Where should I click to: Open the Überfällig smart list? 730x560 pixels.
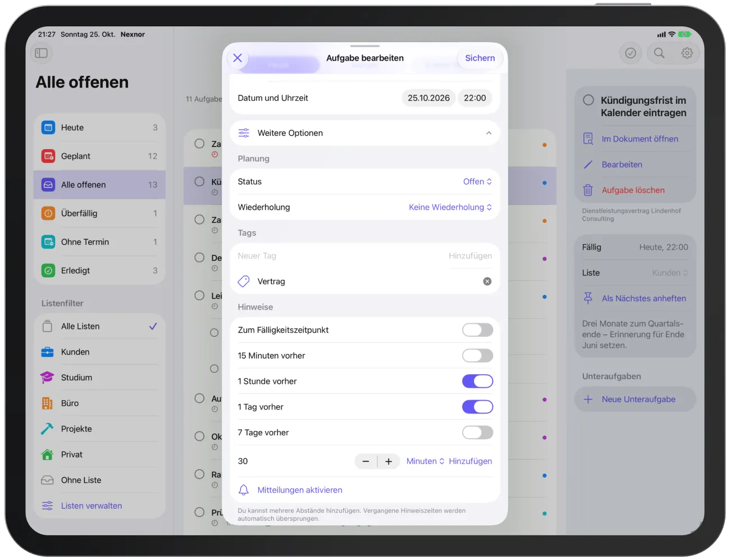(x=99, y=213)
